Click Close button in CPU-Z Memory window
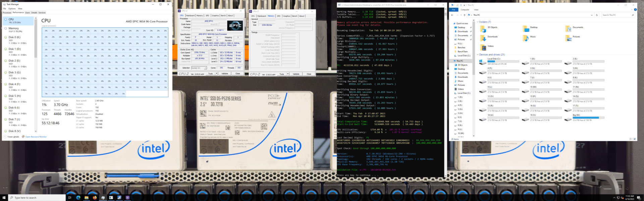The height and width of the screenshot is (201, 644). 309,74
